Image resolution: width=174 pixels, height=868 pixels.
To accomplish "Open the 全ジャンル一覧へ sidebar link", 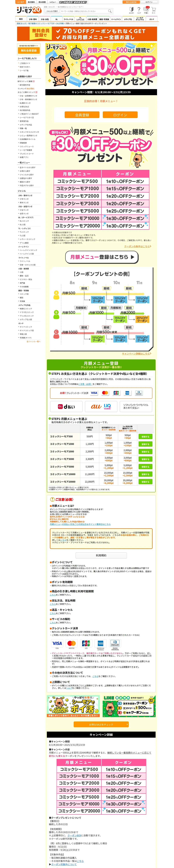I will click(x=33, y=341).
